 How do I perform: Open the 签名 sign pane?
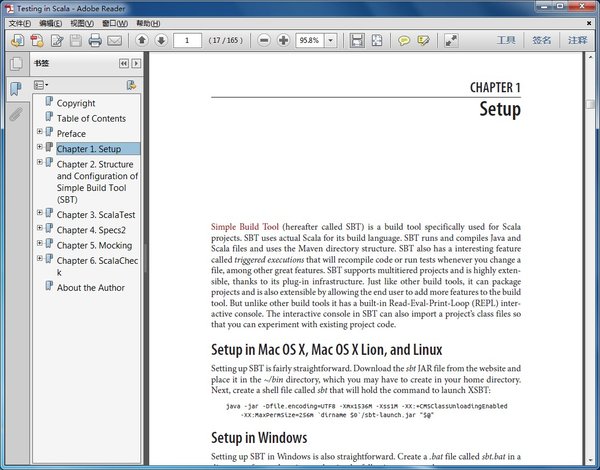tap(541, 40)
